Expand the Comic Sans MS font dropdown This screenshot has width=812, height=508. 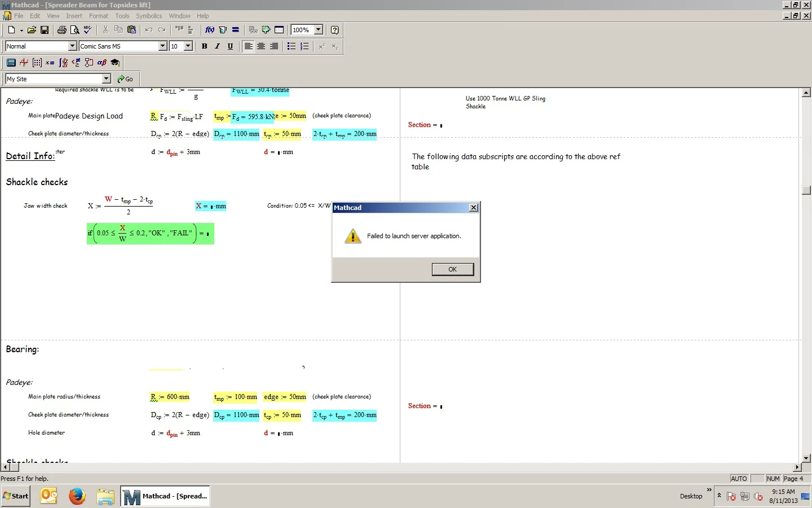coord(162,46)
